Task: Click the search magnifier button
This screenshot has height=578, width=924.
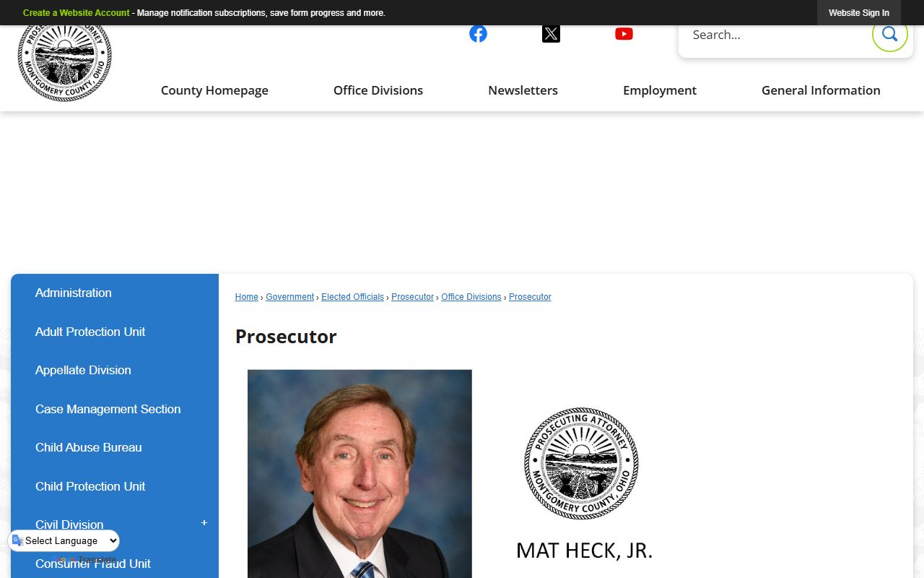Action: click(889, 34)
